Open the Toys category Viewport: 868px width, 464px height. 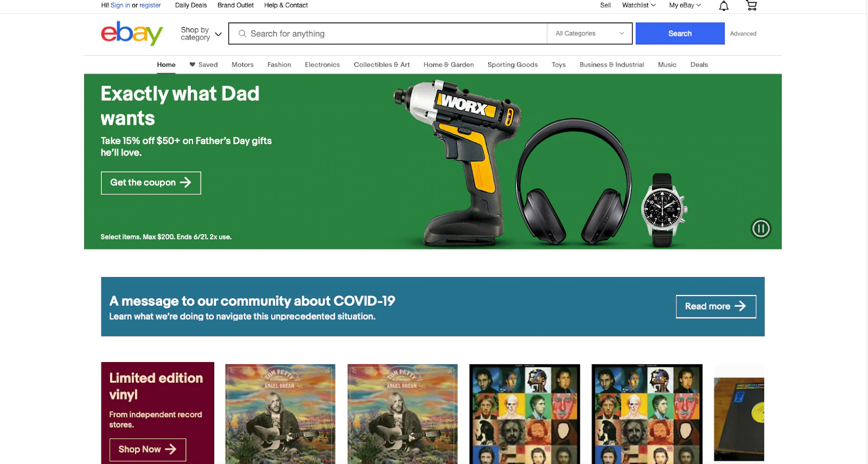(559, 65)
